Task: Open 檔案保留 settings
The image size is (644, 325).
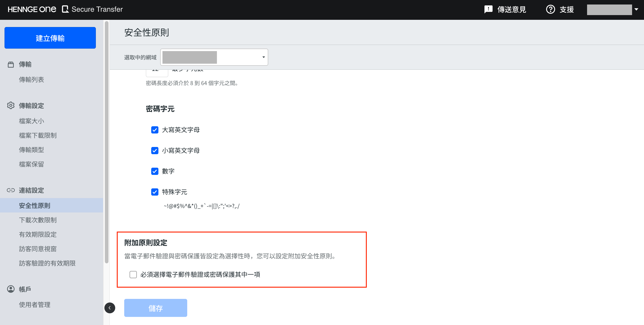Action: click(32, 164)
